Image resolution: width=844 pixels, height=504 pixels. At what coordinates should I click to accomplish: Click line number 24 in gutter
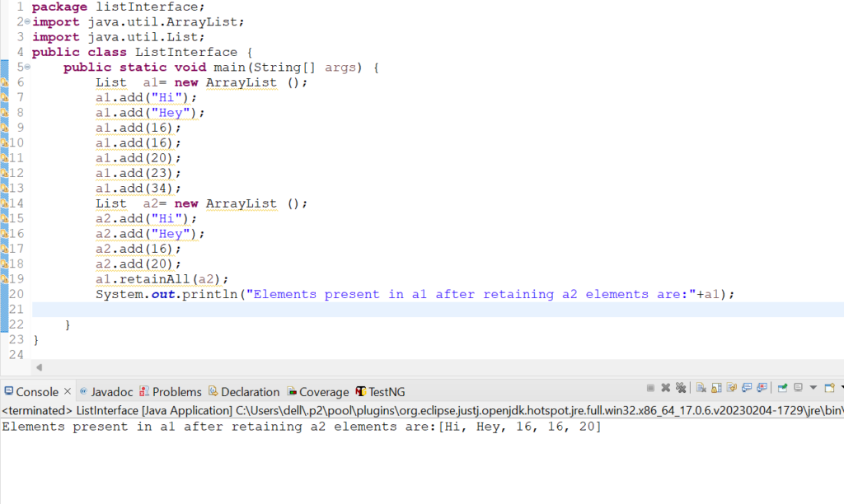pos(16,354)
